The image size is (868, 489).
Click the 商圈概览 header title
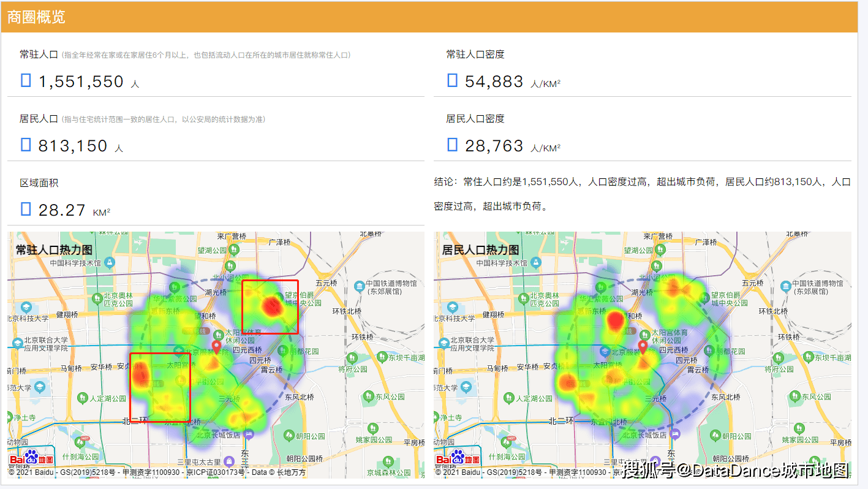tap(37, 17)
